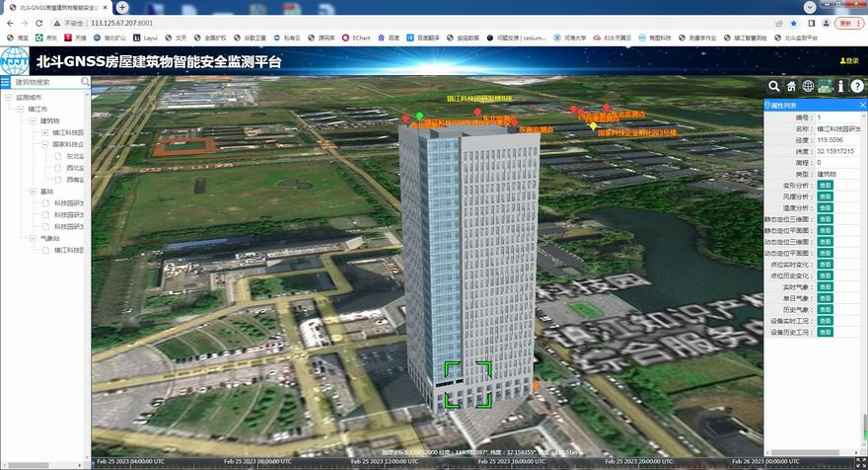The height and width of the screenshot is (470, 868).
Task: Bookmark the page with the star icon
Action: [794, 24]
